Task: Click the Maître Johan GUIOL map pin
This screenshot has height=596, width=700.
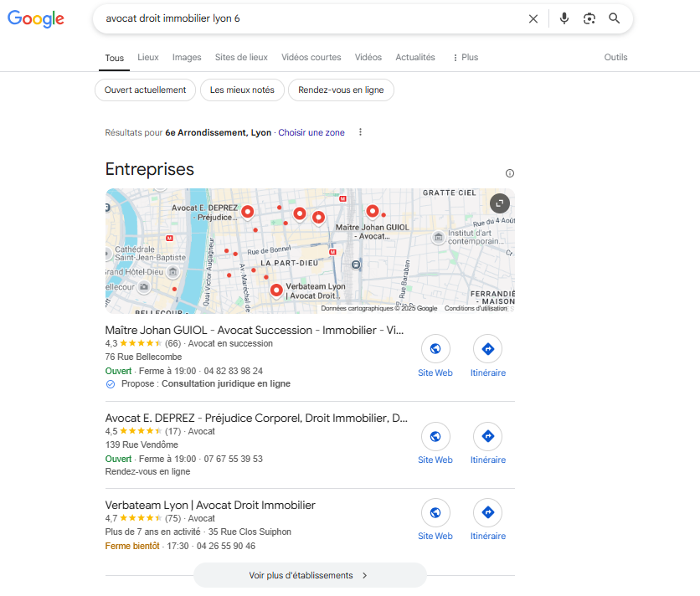Action: click(x=373, y=211)
